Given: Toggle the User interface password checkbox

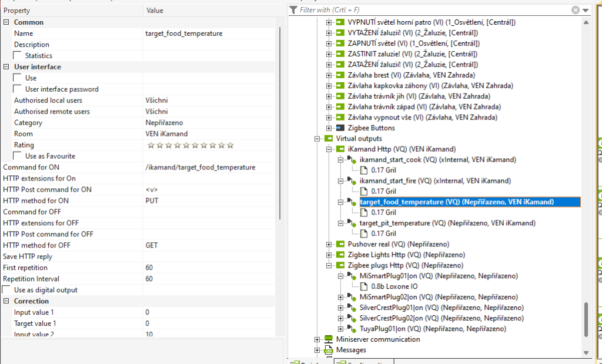Looking at the screenshot, I should [x=17, y=89].
